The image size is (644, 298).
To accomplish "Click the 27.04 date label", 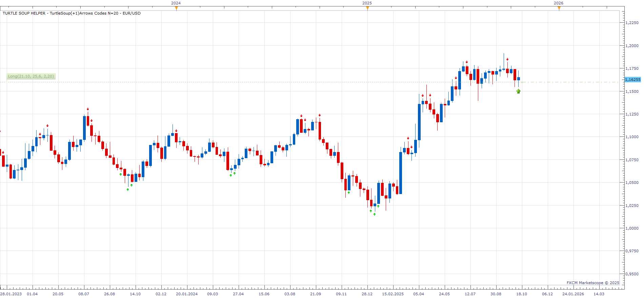I will pos(238,294).
